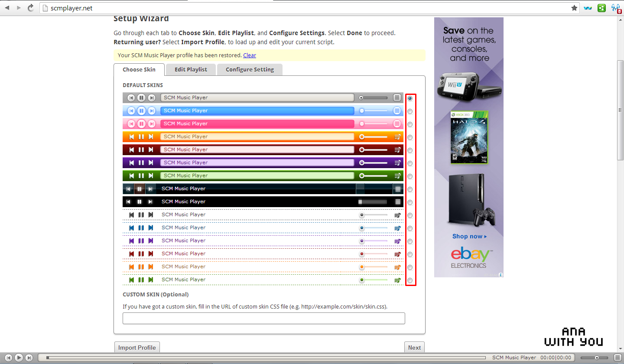The width and height of the screenshot is (624, 364).
Task: Click next icon on plain black skin preview
Action: point(150,201)
